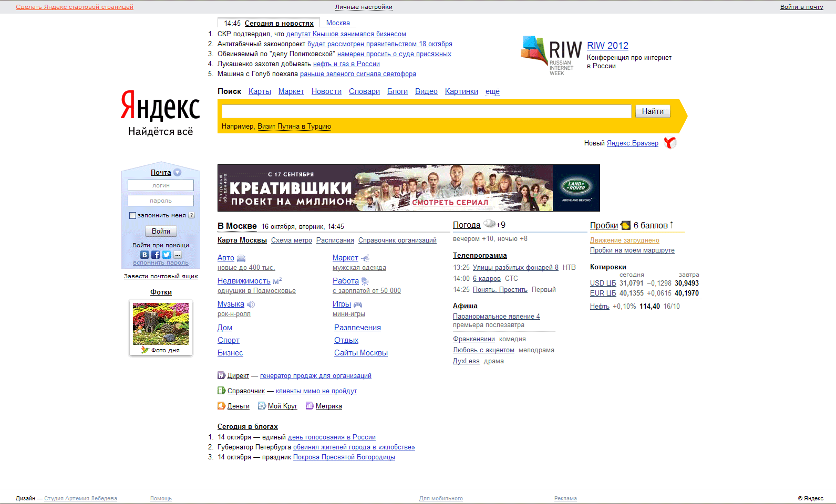This screenshot has height=504, width=836.
Task: Click Сделать Яндекс стартовой страницей link
Action: pyautogui.click(x=75, y=7)
